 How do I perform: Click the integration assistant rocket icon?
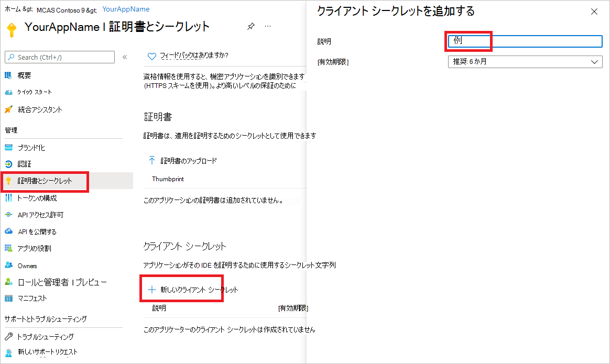[x=8, y=109]
